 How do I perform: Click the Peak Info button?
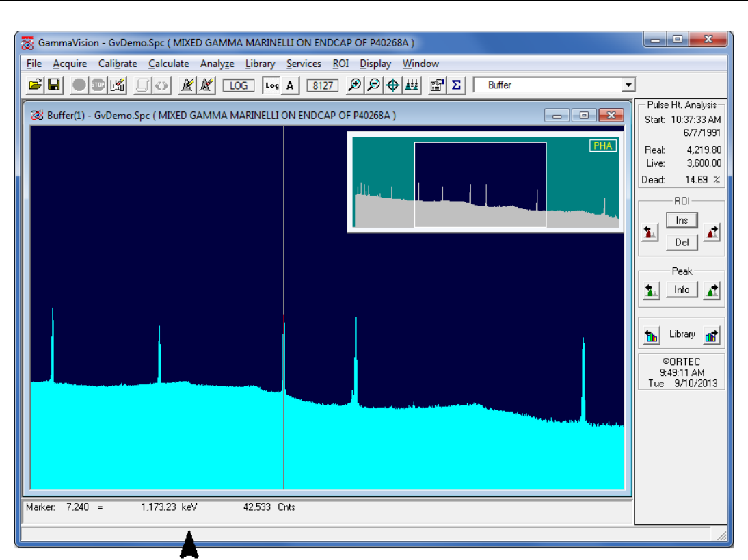click(682, 289)
